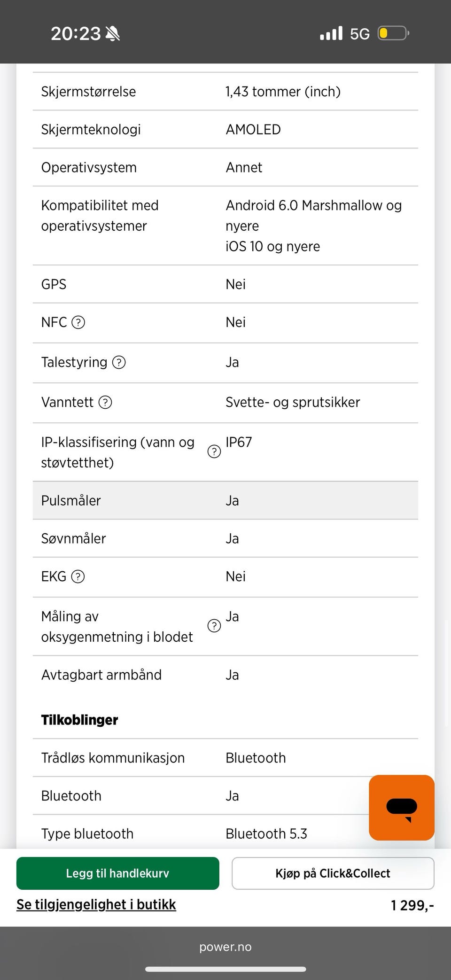Click Legg til handlekurv button
The height and width of the screenshot is (980, 451).
[117, 873]
